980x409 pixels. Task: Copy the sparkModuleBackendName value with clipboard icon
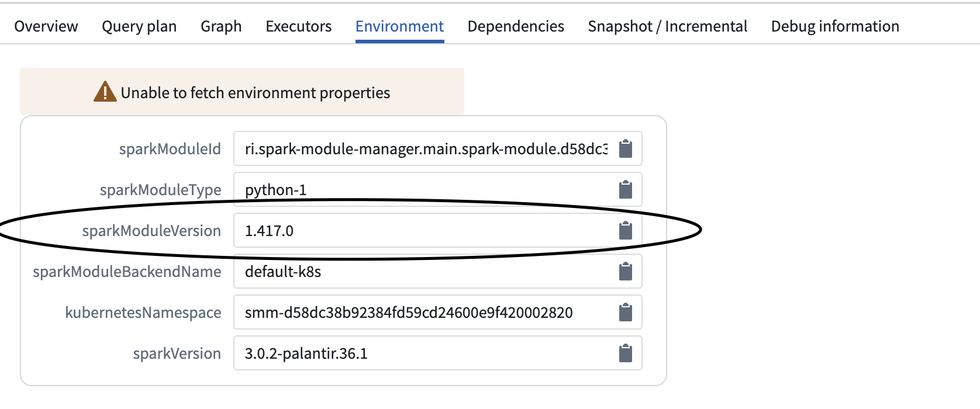point(626,271)
